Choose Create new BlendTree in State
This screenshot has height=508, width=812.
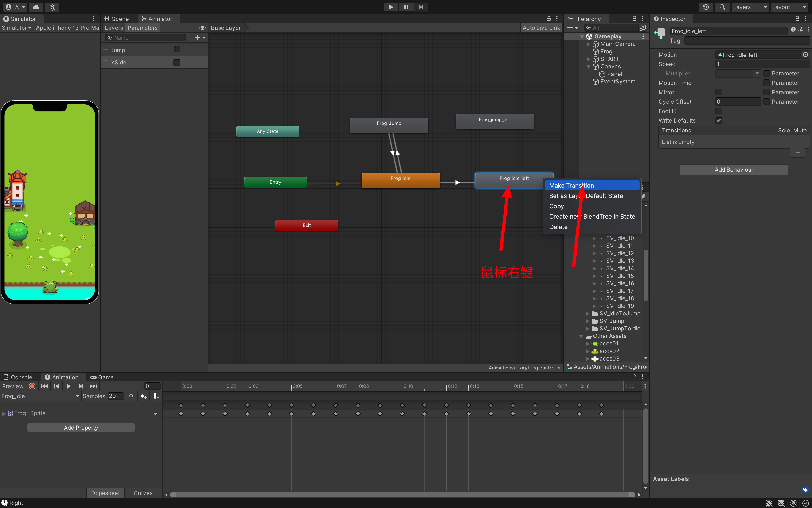pos(592,217)
